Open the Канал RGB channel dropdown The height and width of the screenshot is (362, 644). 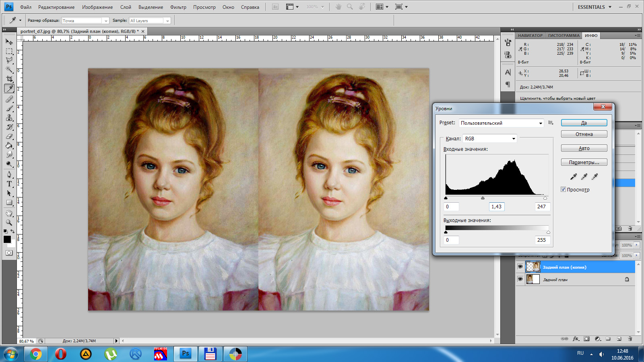click(489, 139)
